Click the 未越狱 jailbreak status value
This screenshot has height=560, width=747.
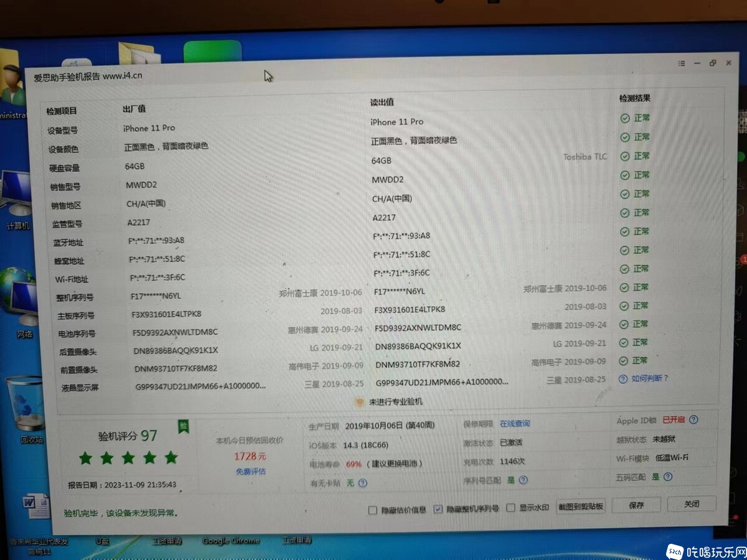tap(665, 439)
